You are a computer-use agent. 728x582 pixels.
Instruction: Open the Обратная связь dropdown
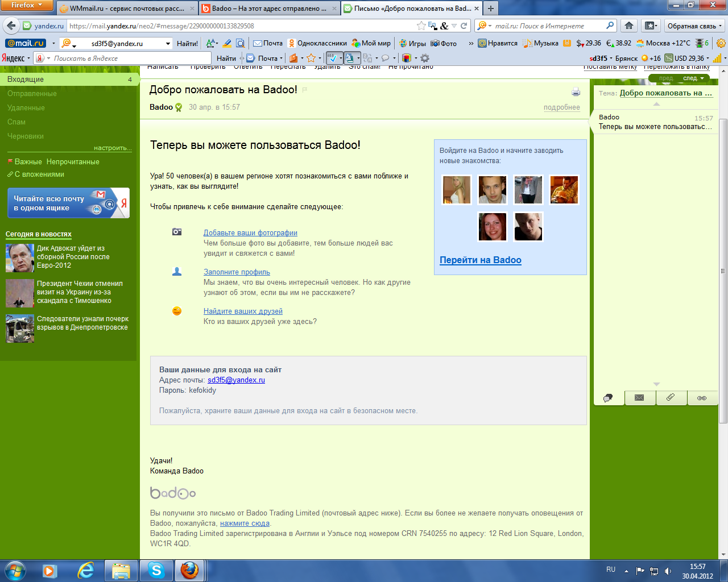tap(694, 26)
